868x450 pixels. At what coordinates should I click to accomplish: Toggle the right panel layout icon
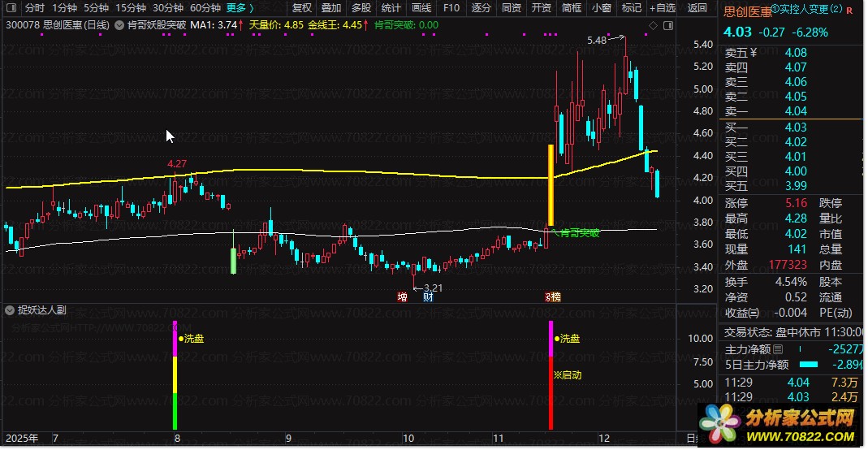(x=668, y=25)
